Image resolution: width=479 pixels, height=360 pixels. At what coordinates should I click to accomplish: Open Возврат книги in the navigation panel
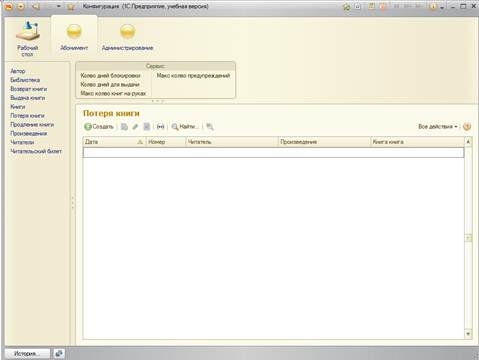coord(29,89)
